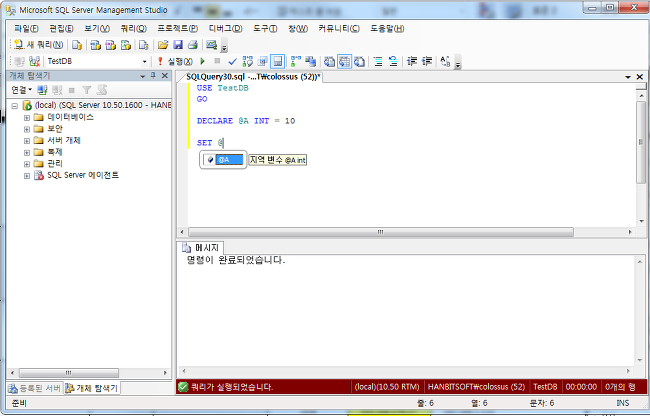Expand the 보안 folder node
650x416 pixels.
[27, 129]
